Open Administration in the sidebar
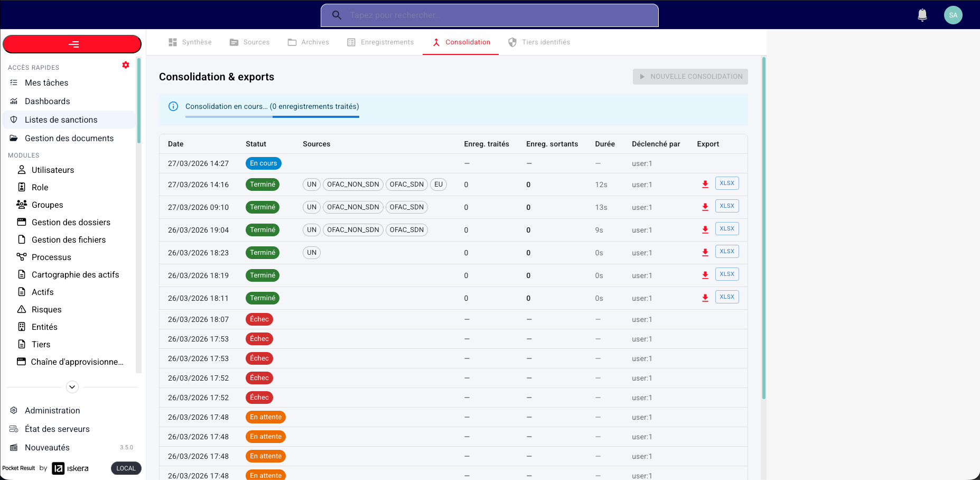Image resolution: width=980 pixels, height=480 pixels. pos(52,410)
